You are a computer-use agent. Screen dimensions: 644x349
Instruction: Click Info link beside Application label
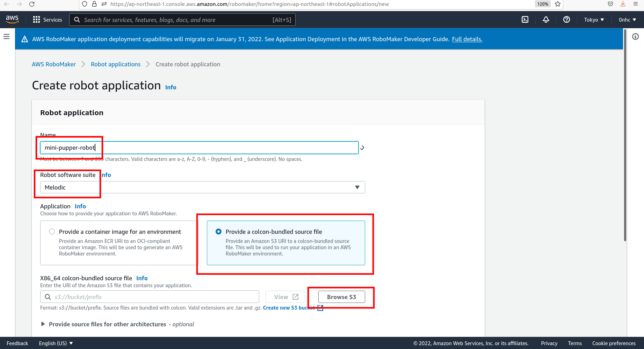tap(80, 206)
